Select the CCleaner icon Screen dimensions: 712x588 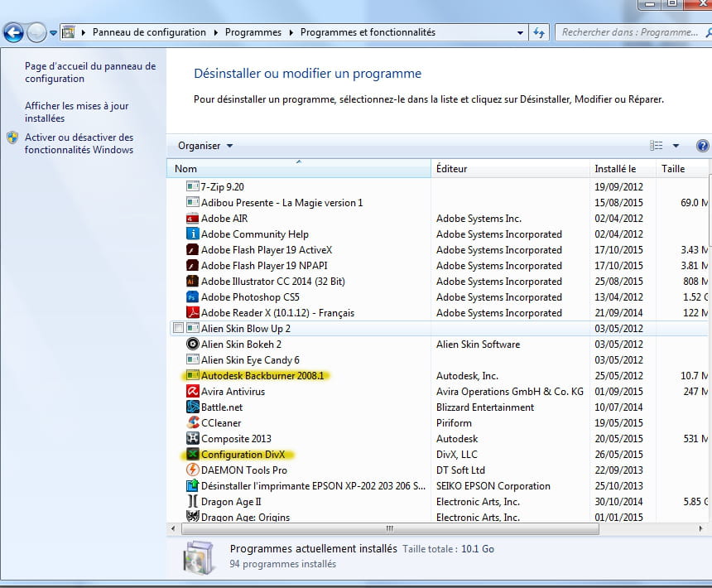tap(193, 422)
